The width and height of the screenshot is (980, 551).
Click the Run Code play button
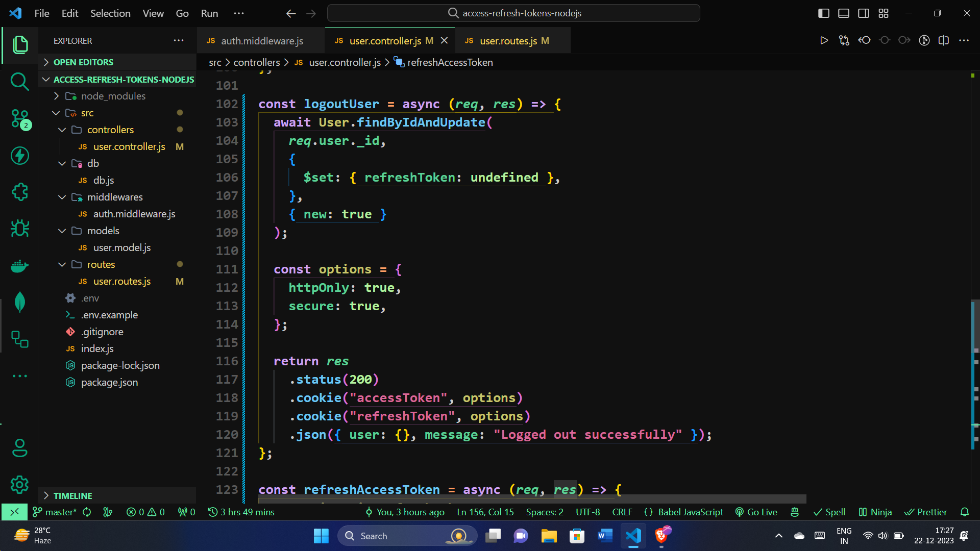(x=824, y=41)
